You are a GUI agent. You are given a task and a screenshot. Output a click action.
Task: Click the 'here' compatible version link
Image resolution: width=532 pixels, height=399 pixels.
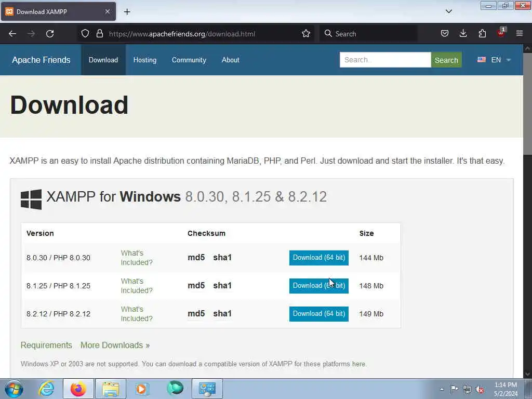358,364
